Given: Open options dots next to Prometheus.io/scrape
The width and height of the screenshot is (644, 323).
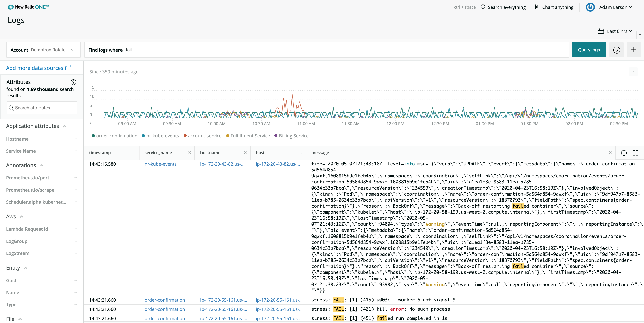Looking at the screenshot, I should pyautogui.click(x=75, y=190).
